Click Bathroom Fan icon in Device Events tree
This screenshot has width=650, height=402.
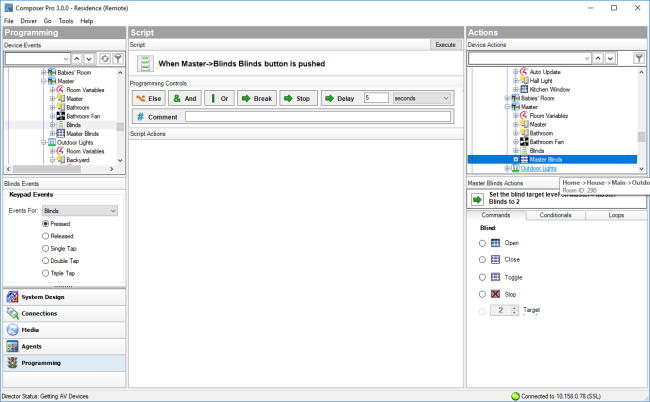[61, 116]
